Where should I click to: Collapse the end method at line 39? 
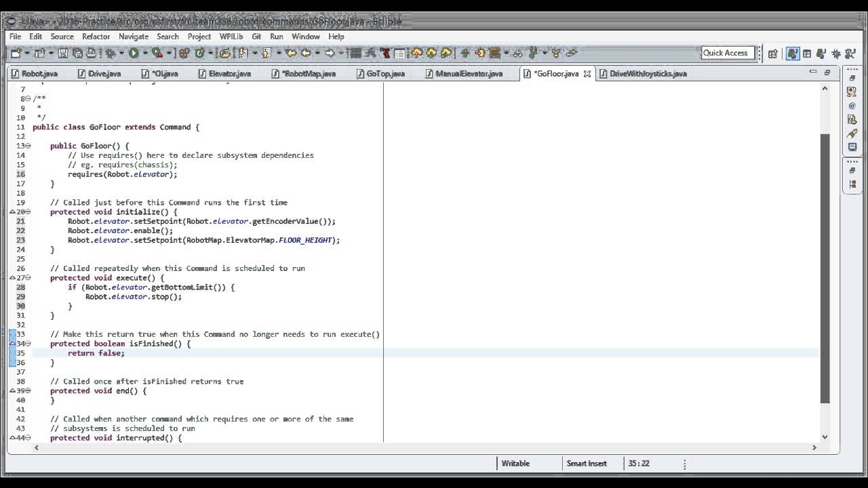(x=28, y=390)
